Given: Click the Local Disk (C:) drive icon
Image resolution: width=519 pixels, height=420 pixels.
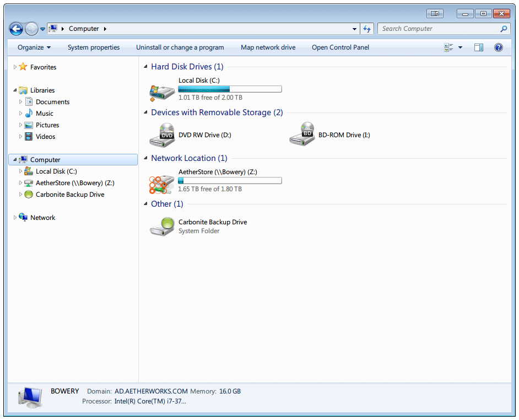Looking at the screenshot, I should 162,92.
